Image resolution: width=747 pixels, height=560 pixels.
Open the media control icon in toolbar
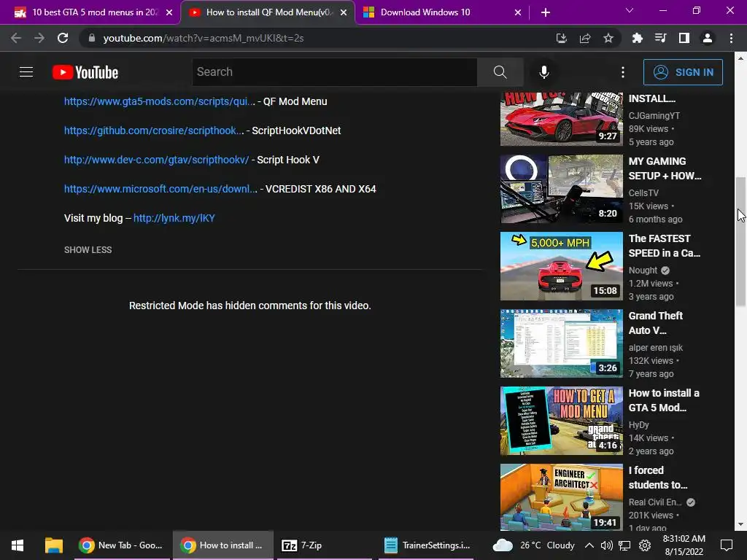coord(660,38)
